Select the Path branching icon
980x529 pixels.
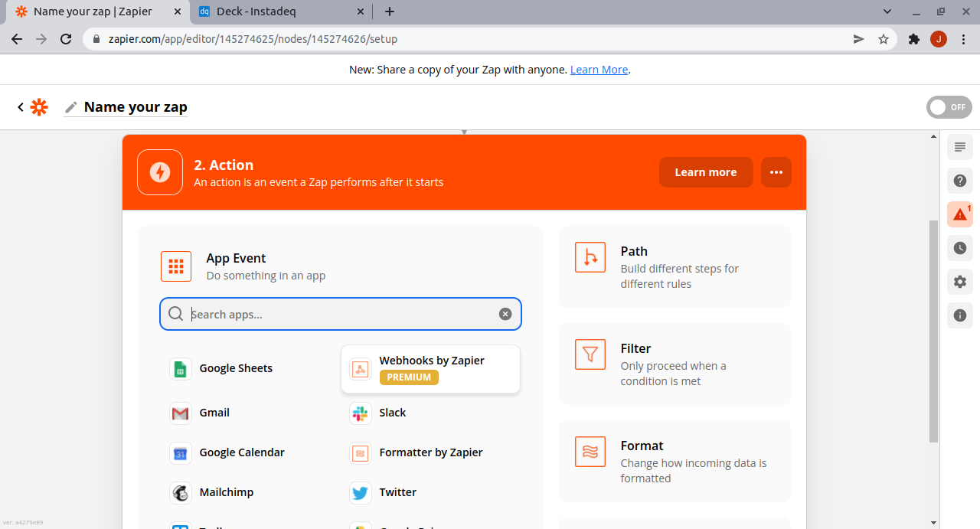click(590, 257)
